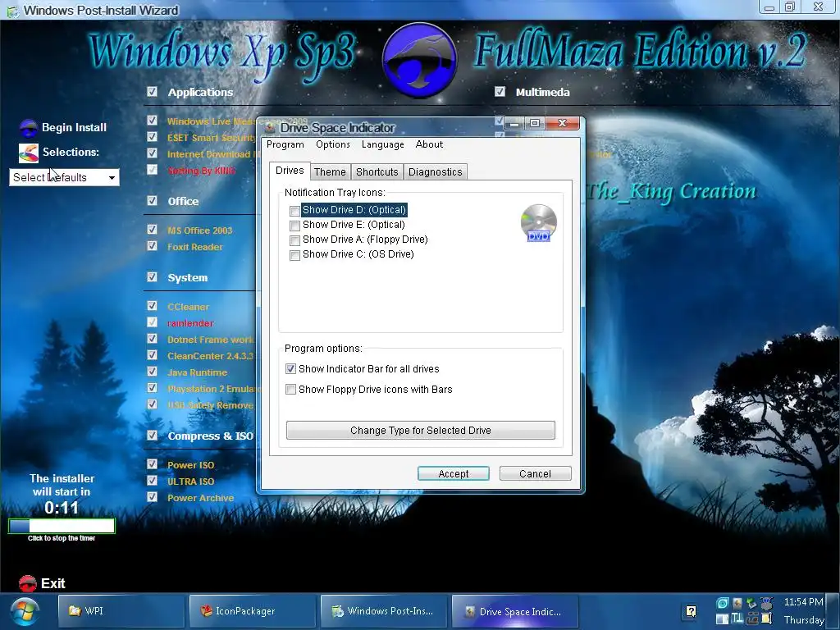Screen dimensions: 840x630
Task: Uncheck ULTRA ISO checkbox
Action: click(x=152, y=480)
